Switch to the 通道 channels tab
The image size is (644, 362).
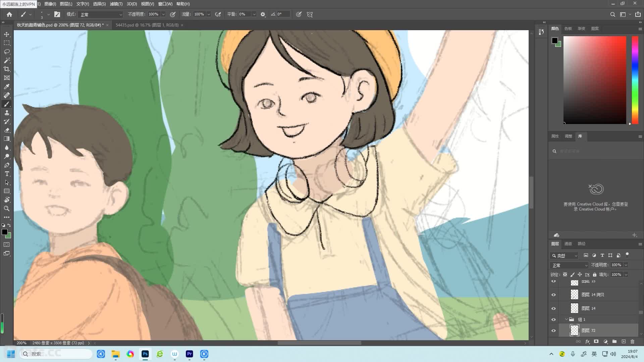point(568,244)
